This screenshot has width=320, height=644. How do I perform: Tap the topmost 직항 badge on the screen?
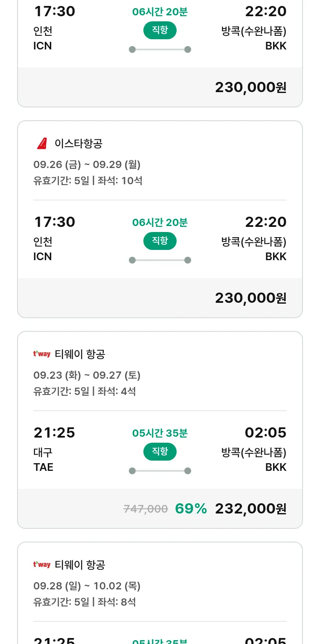pos(160,30)
